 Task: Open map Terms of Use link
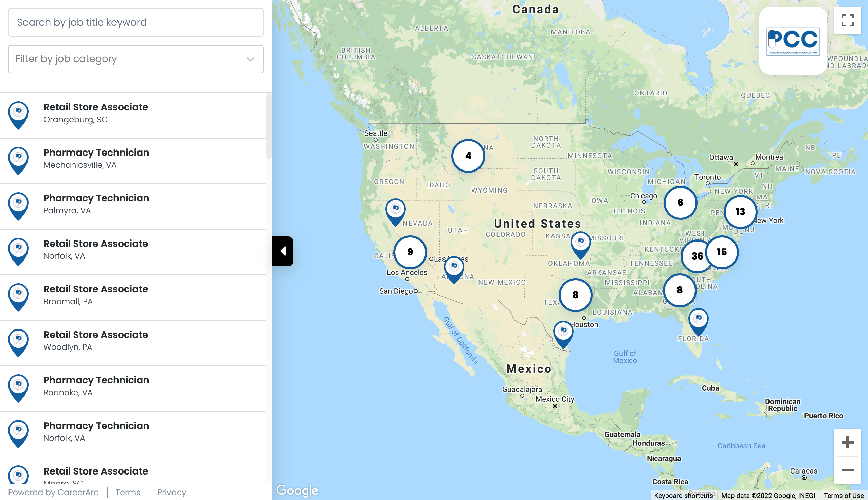pyautogui.click(x=843, y=496)
